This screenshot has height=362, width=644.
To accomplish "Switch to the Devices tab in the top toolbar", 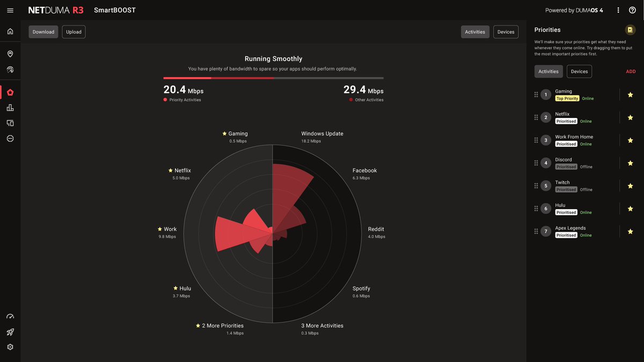I will coord(506,31).
